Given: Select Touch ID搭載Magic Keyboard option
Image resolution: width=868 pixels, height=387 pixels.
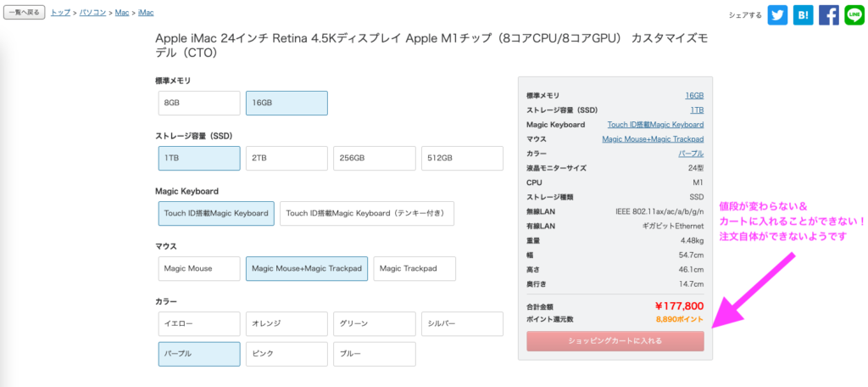Looking at the screenshot, I should 216,214.
